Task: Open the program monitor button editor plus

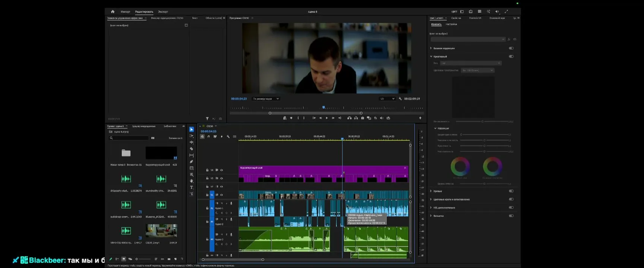Action: 420,118
